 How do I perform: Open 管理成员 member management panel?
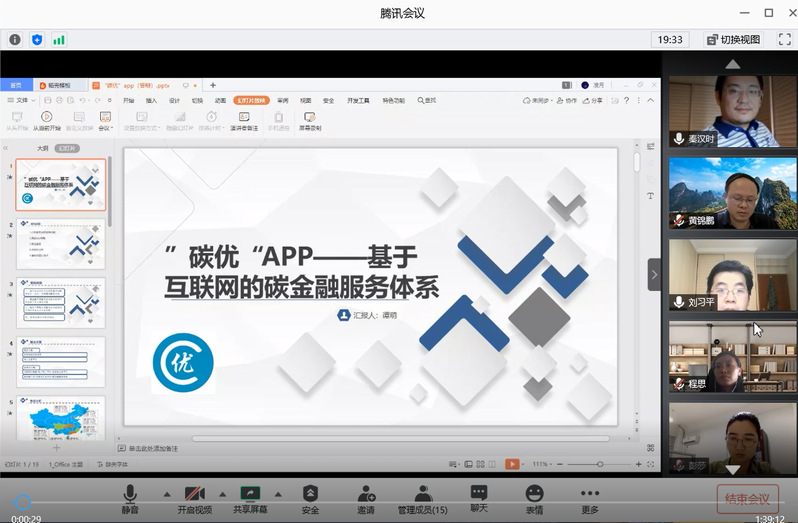[x=423, y=496]
